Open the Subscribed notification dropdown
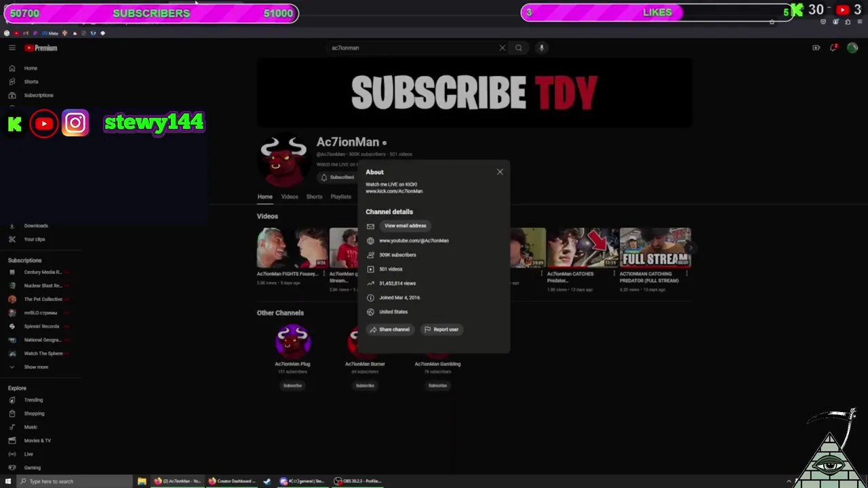868x488 pixels. click(x=337, y=178)
